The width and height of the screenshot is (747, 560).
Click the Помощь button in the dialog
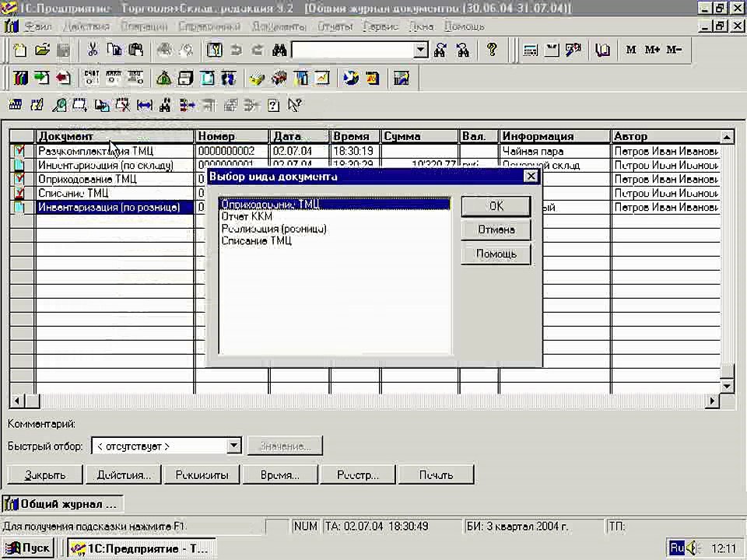click(496, 254)
